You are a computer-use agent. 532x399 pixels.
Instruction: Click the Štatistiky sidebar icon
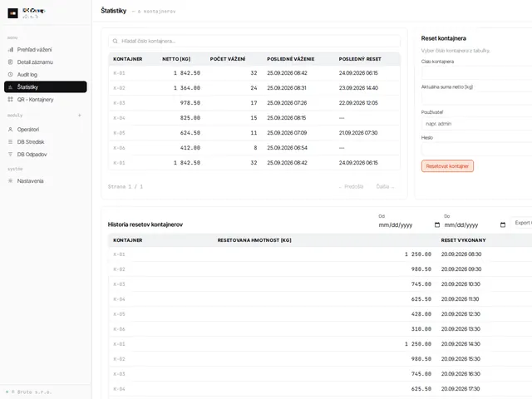click(10, 86)
